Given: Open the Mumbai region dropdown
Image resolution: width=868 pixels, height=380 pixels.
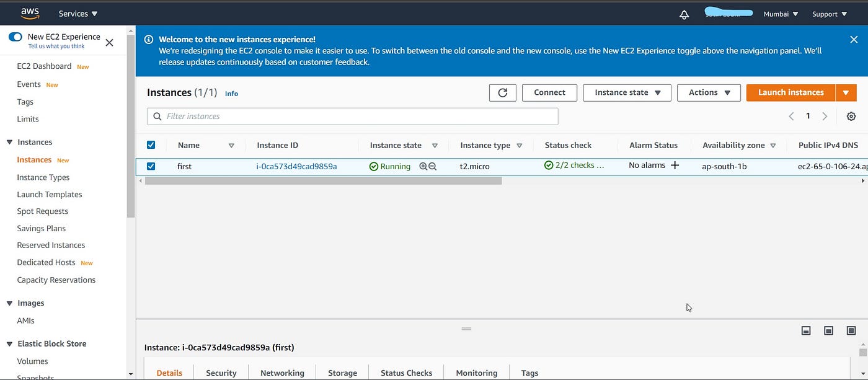Looking at the screenshot, I should (781, 14).
